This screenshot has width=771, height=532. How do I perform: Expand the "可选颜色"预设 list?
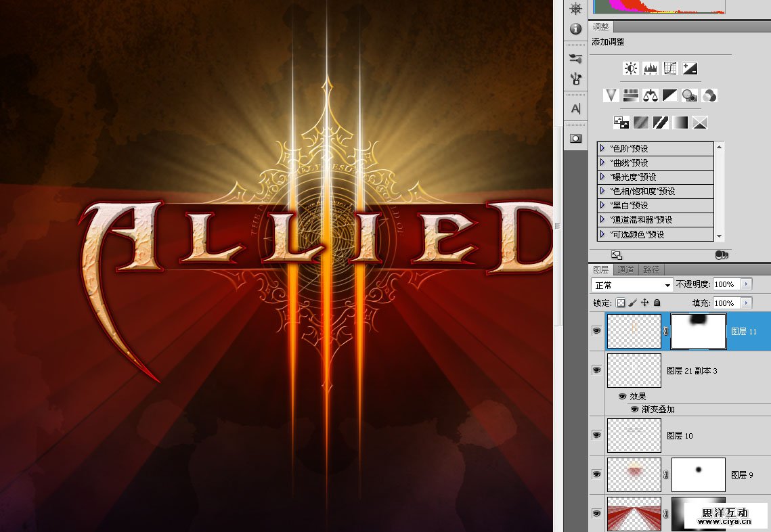[x=602, y=234]
